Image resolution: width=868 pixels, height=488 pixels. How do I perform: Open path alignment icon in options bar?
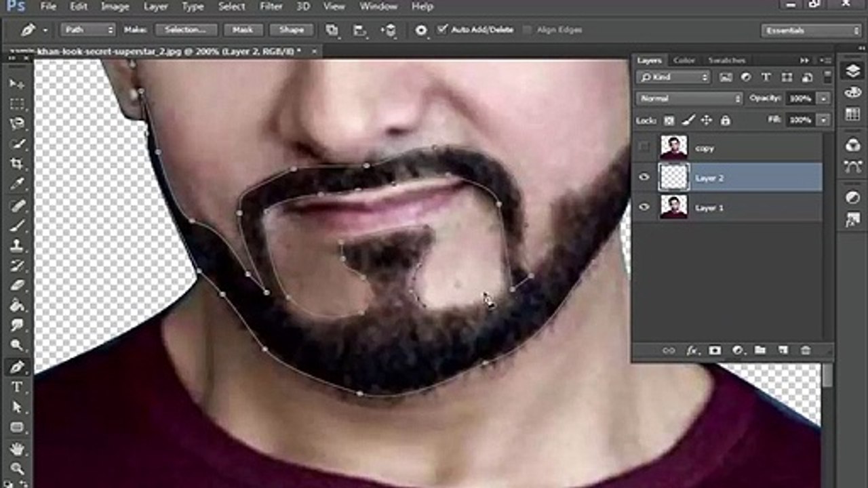pyautogui.click(x=359, y=30)
